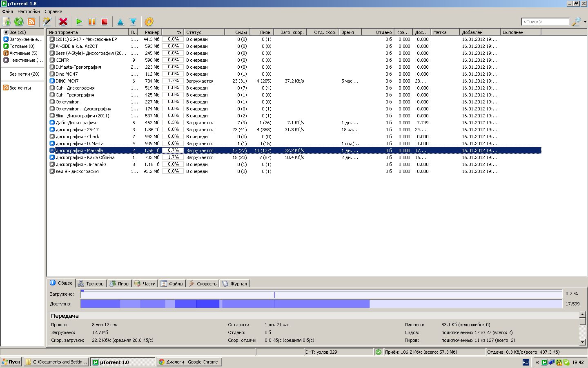The image size is (588, 368).
Task: Click the green check network status icon
Action: click(x=379, y=352)
